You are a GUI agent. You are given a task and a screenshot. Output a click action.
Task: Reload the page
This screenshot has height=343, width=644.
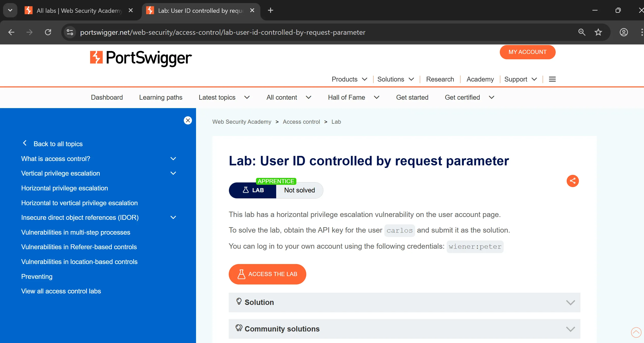[x=48, y=32]
